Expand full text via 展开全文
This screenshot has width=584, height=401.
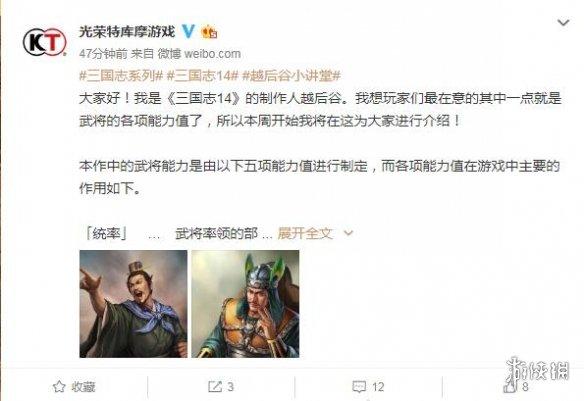tap(305, 233)
